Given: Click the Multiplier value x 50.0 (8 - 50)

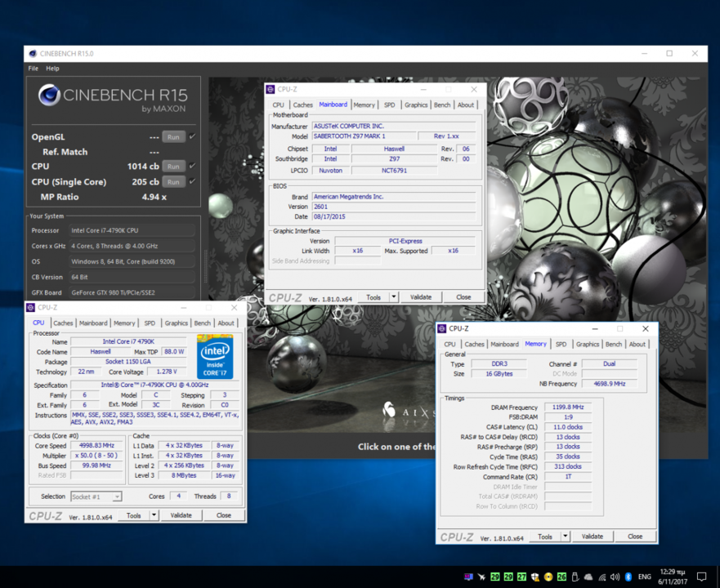Looking at the screenshot, I should [96, 456].
